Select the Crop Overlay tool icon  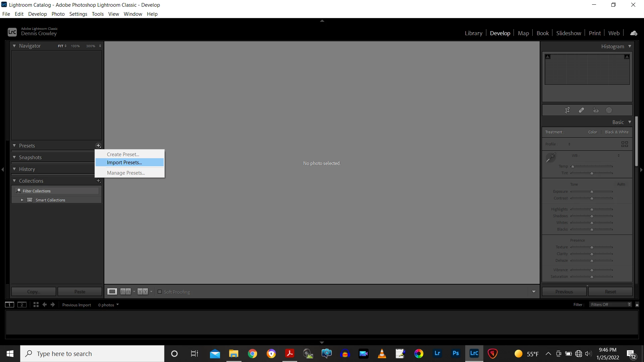click(567, 110)
